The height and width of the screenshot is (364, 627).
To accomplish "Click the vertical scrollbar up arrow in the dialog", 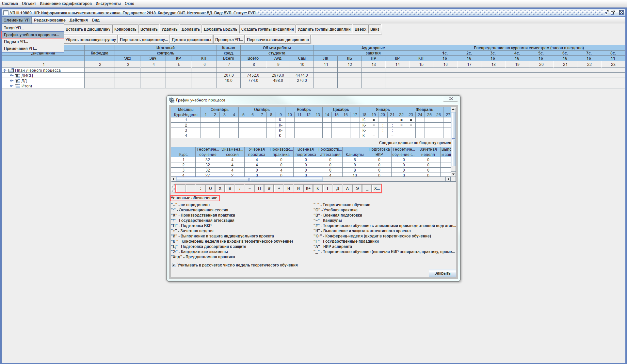I will (453, 109).
